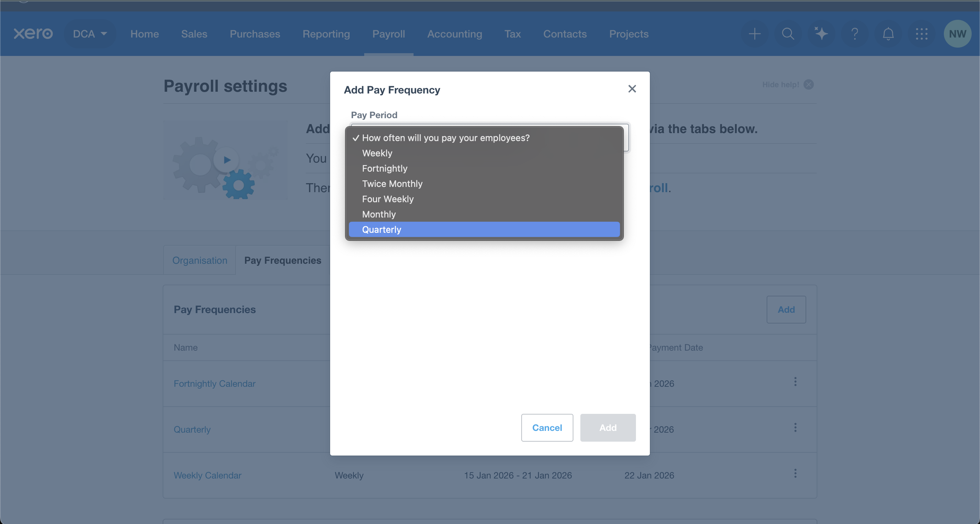The image size is (980, 524).
Task: Play the payroll settings help video
Action: coord(227,160)
